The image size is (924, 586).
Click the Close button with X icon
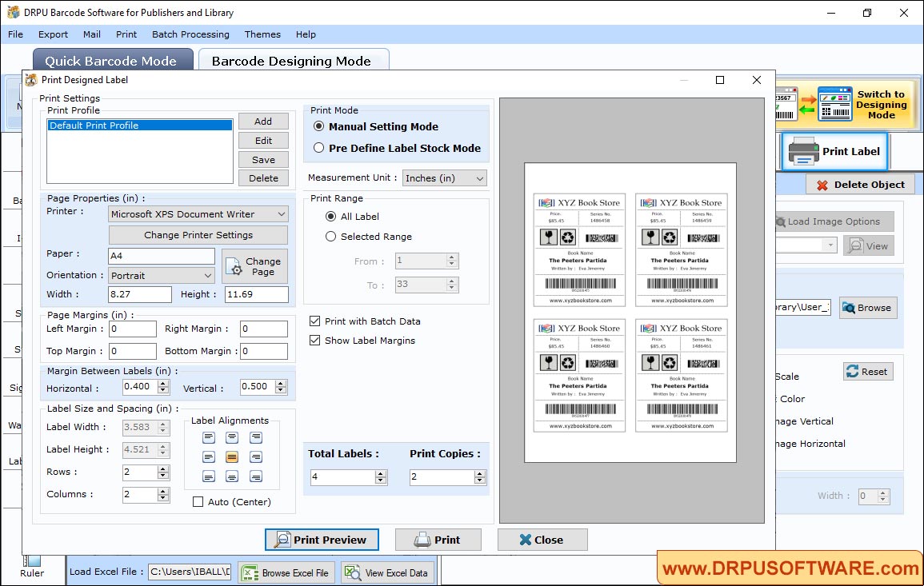point(542,540)
